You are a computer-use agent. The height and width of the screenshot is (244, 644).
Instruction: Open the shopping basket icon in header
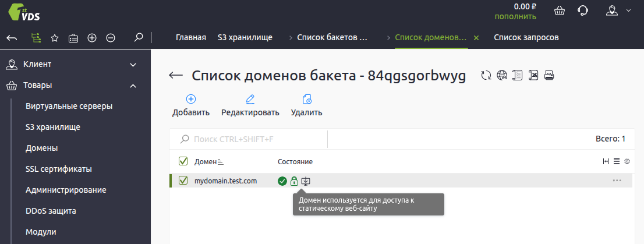click(x=559, y=11)
